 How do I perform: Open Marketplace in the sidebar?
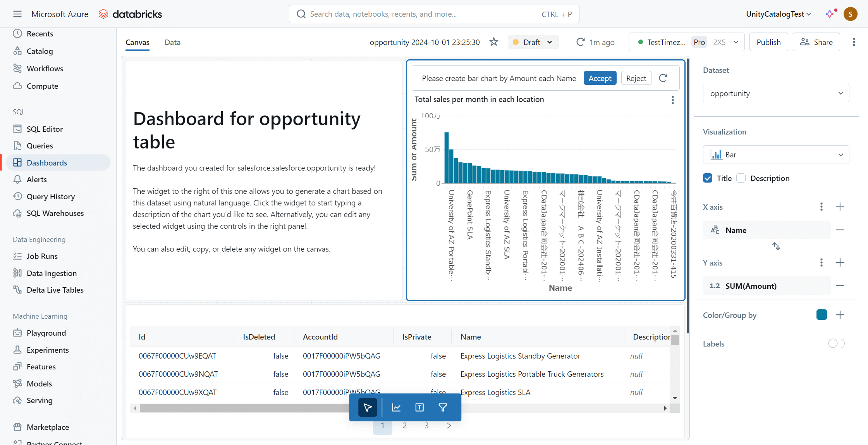(48, 427)
